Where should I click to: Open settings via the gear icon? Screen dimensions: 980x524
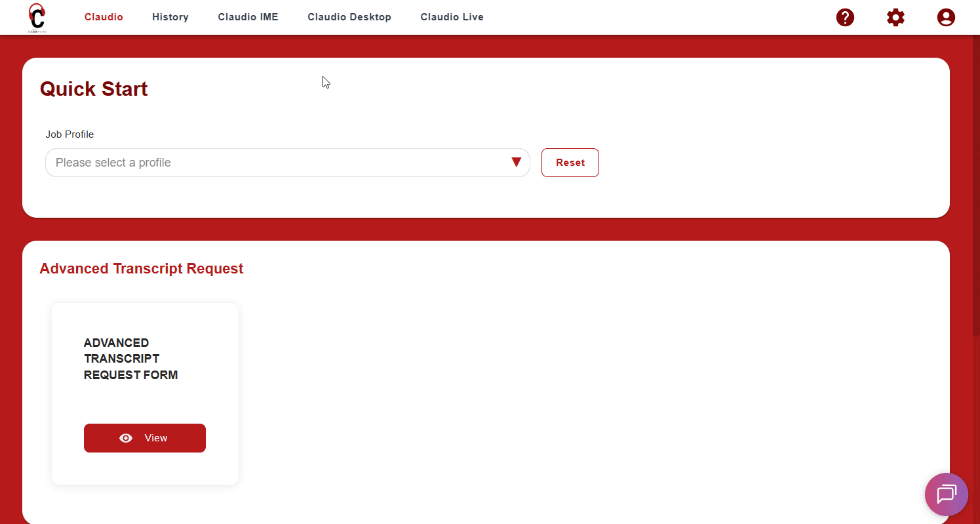tap(895, 18)
